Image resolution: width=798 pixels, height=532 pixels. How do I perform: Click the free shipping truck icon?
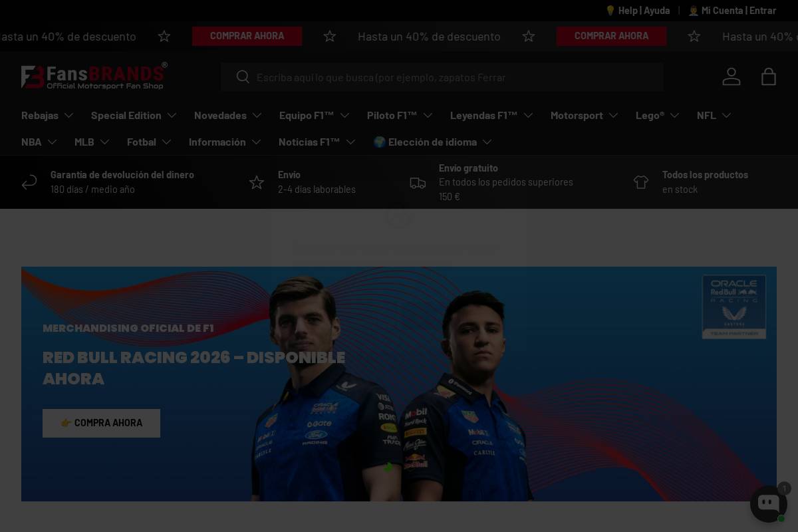pyautogui.click(x=418, y=183)
